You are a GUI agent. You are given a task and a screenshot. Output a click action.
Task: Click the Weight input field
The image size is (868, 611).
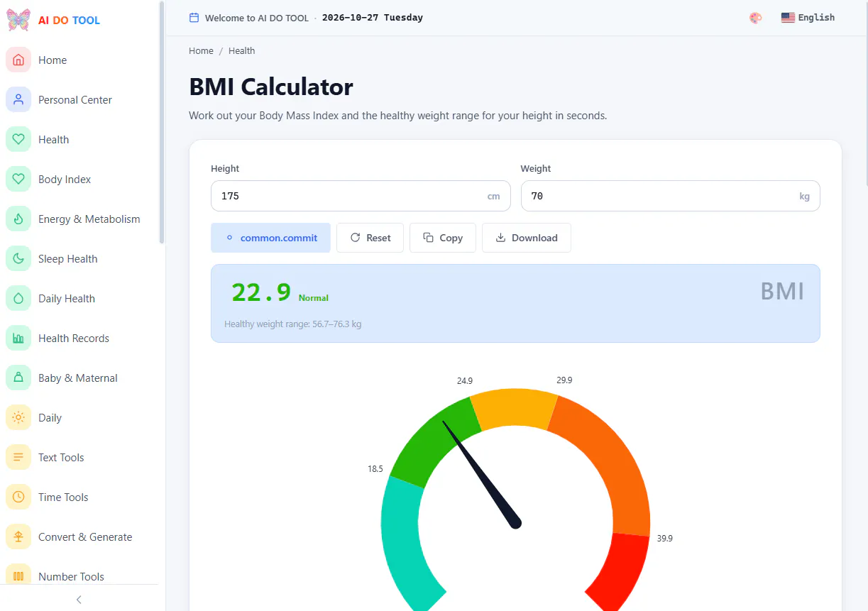point(670,196)
